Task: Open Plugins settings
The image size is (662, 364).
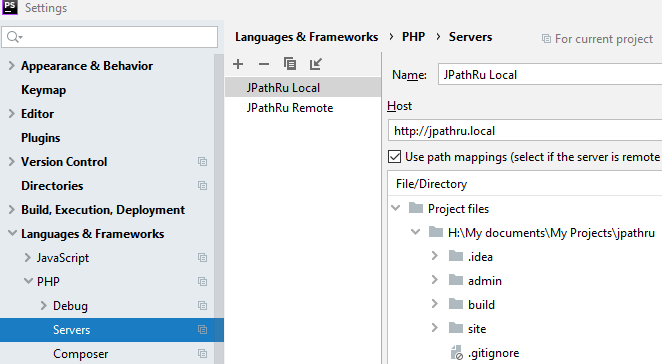Action: click(41, 138)
